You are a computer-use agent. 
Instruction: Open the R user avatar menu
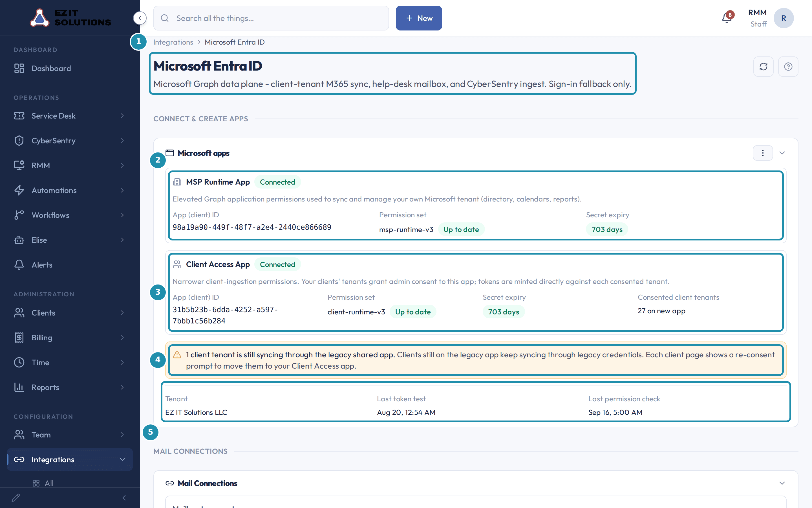[784, 18]
